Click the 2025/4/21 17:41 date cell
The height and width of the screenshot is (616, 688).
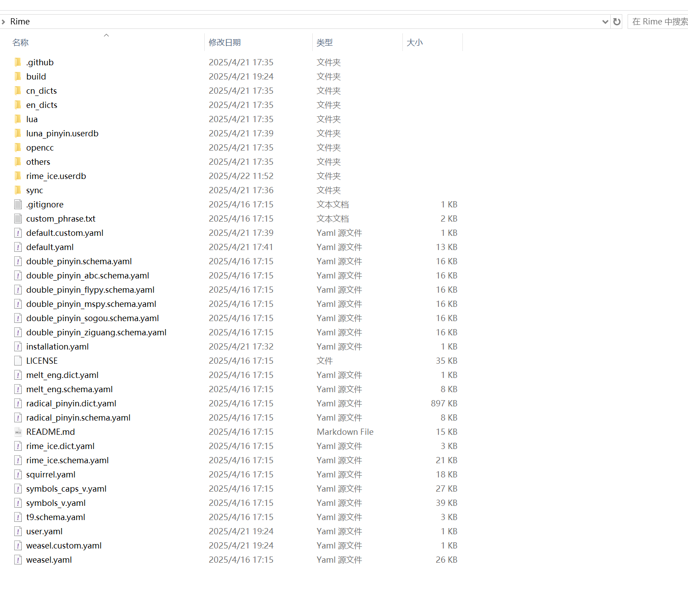click(241, 247)
